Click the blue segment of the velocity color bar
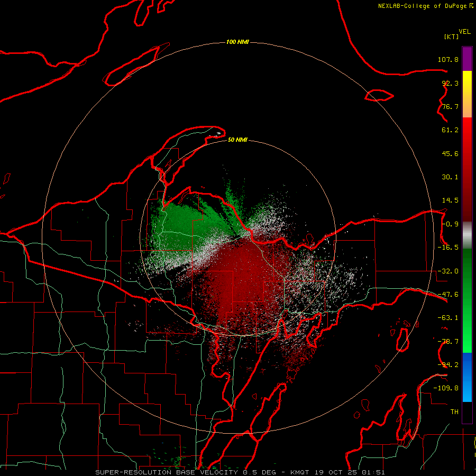The image size is (476, 476). [x=467, y=377]
